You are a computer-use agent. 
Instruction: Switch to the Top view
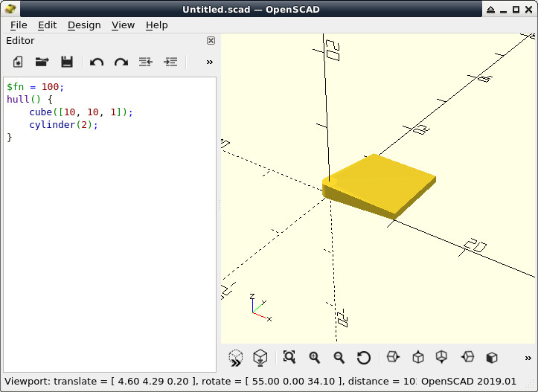pyautogui.click(x=418, y=357)
